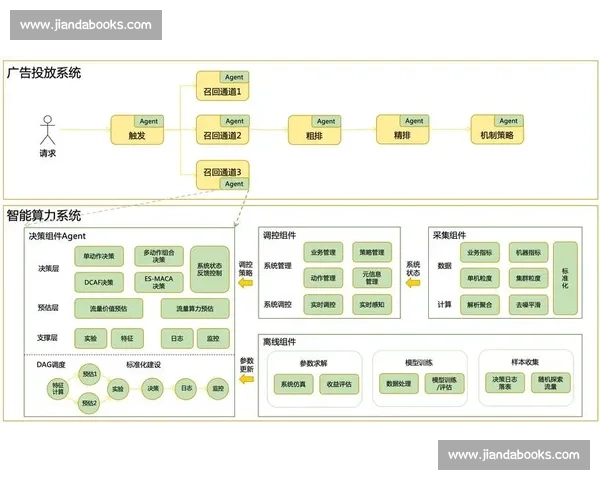
Task: Select the 收益评估 box
Action: (x=339, y=384)
